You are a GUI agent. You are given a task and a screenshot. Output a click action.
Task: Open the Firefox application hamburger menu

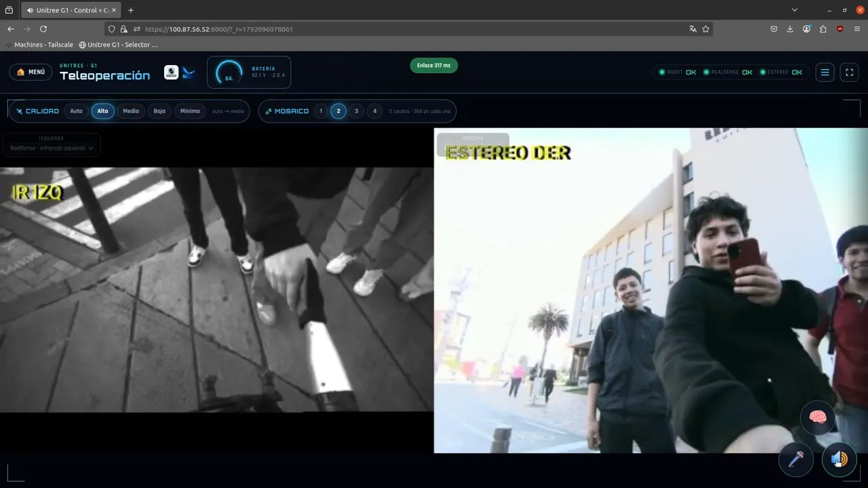tap(857, 29)
